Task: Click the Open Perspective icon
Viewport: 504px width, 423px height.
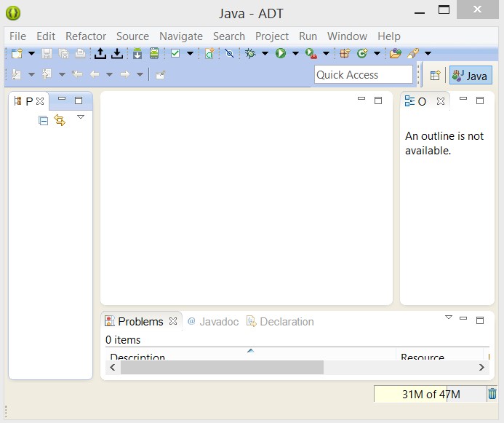Action: (435, 75)
